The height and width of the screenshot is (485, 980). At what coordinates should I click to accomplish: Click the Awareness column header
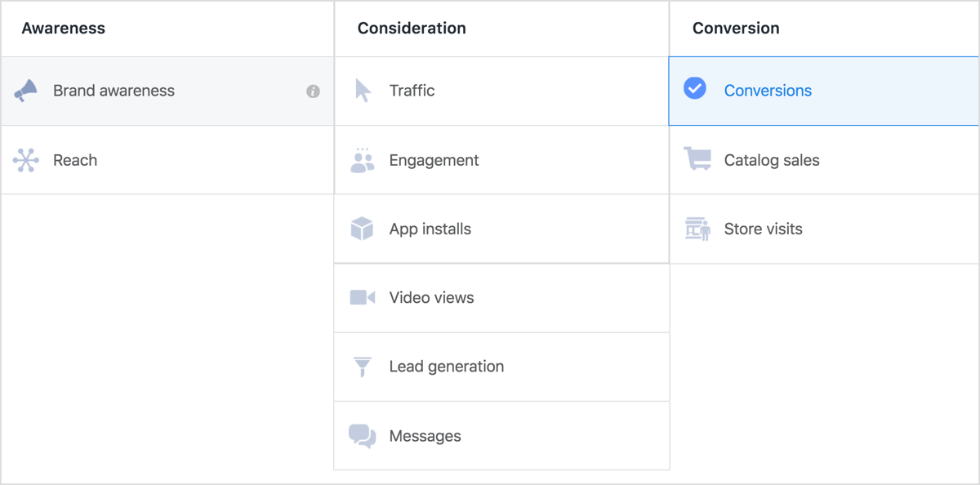64,29
